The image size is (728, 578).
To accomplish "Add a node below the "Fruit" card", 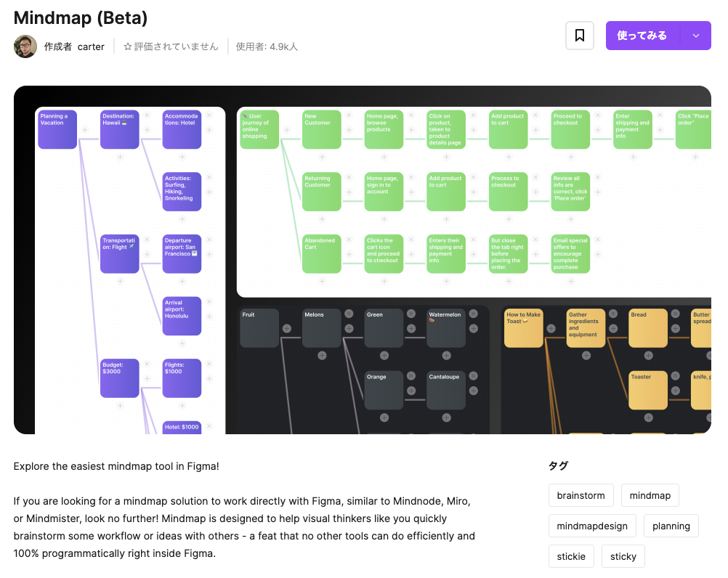I will pos(287,329).
